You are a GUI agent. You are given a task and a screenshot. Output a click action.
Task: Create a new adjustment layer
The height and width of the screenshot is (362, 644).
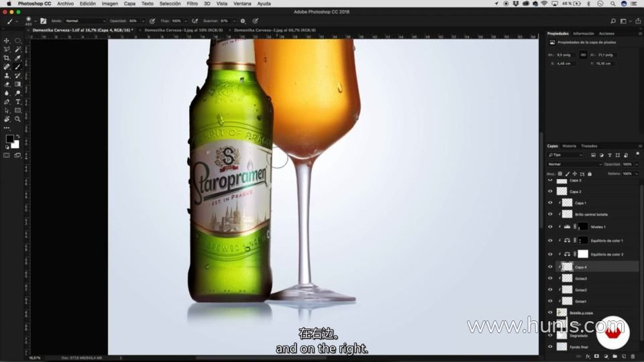pyautogui.click(x=605, y=356)
